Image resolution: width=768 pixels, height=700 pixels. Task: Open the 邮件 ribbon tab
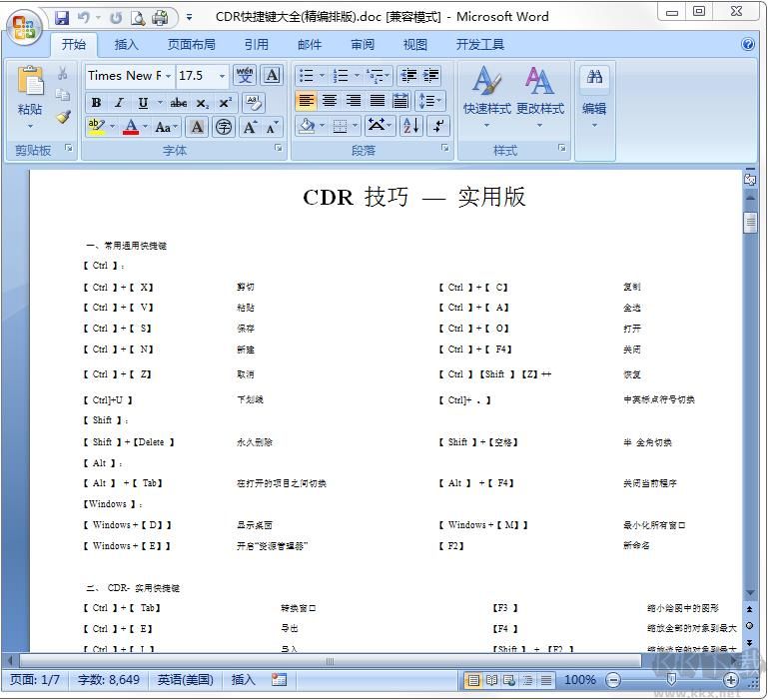309,45
